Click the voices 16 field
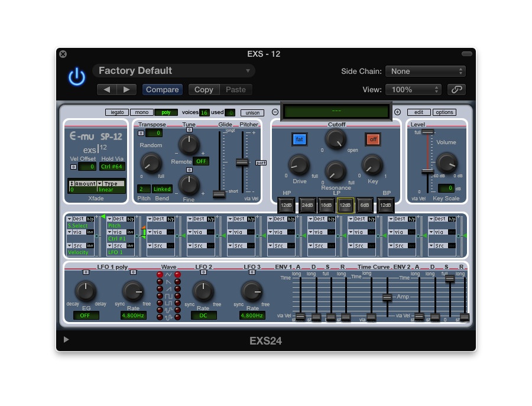 204,113
